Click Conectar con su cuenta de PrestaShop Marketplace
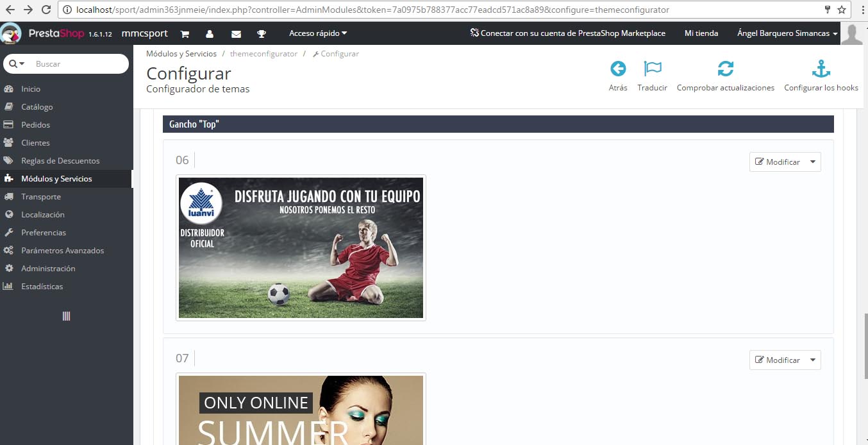The width and height of the screenshot is (868, 445). coord(567,33)
